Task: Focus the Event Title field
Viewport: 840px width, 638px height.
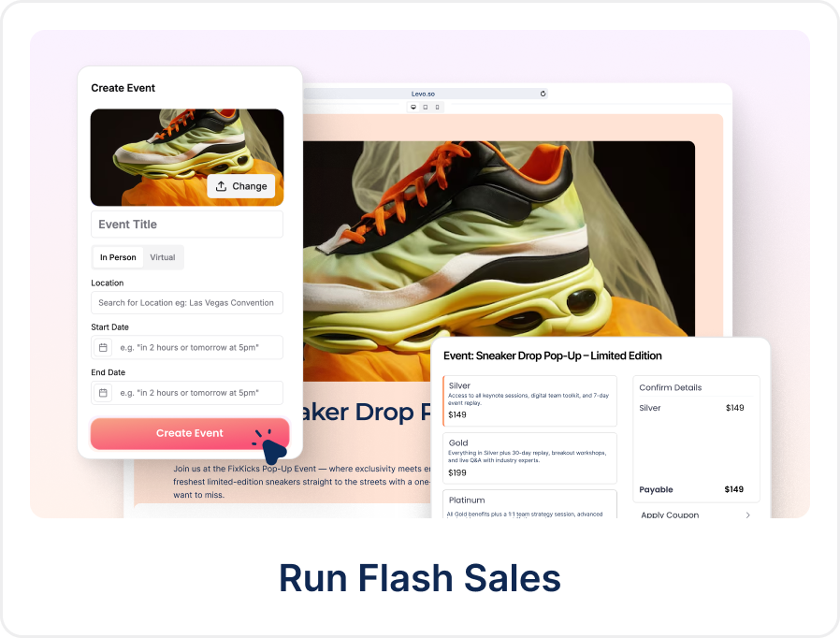Action: 187,225
